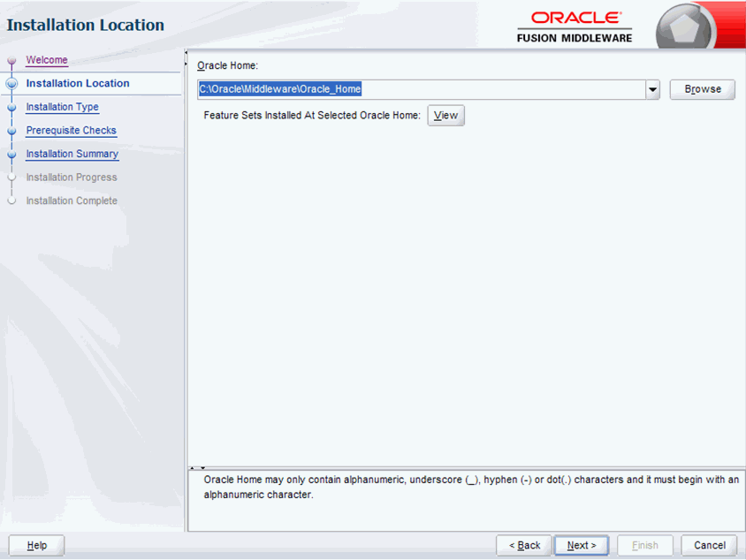Click the Installation Summary step indicator icon
Viewport: 746px width, 560px height.
point(11,154)
